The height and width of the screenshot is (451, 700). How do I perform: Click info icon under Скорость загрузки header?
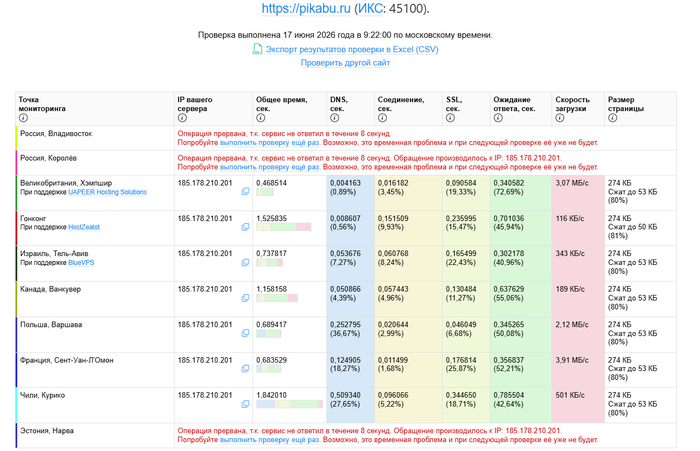[x=560, y=118]
